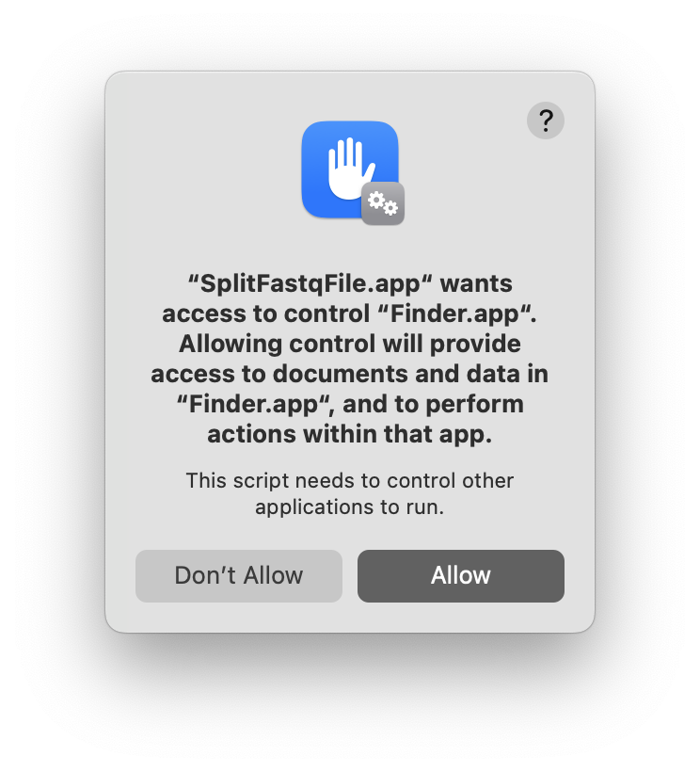Click the larger gear in the badge
This screenshot has height=772, width=700.
pyautogui.click(x=376, y=200)
